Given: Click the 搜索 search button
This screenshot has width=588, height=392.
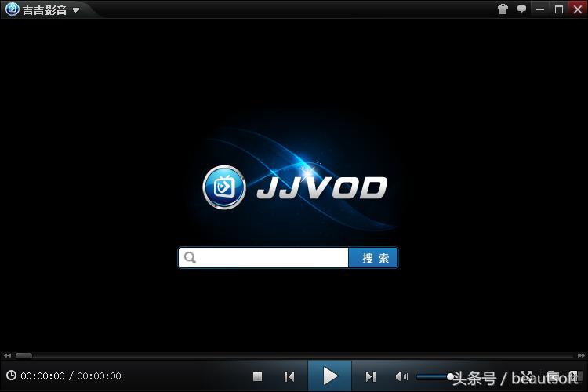Looking at the screenshot, I should pyautogui.click(x=373, y=258).
